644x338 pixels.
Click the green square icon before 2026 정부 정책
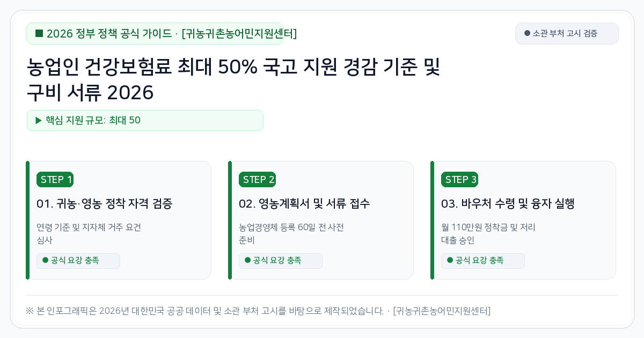[39, 34]
